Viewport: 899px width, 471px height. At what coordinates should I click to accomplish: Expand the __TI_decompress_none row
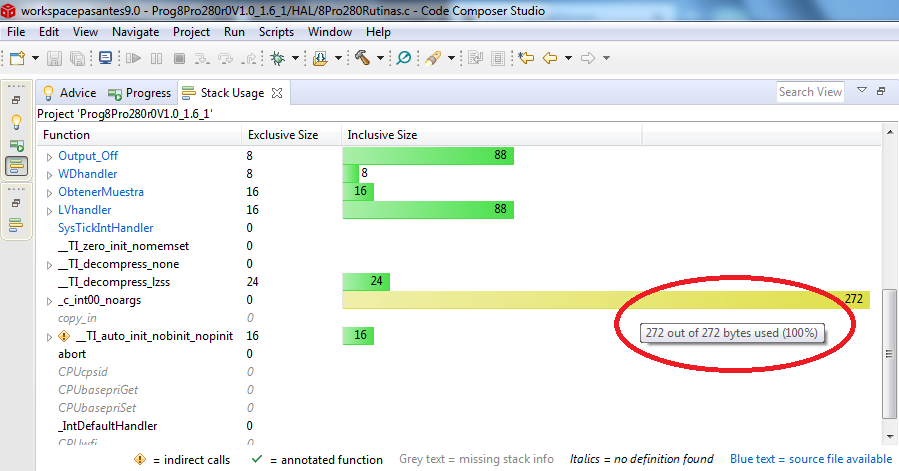click(49, 265)
